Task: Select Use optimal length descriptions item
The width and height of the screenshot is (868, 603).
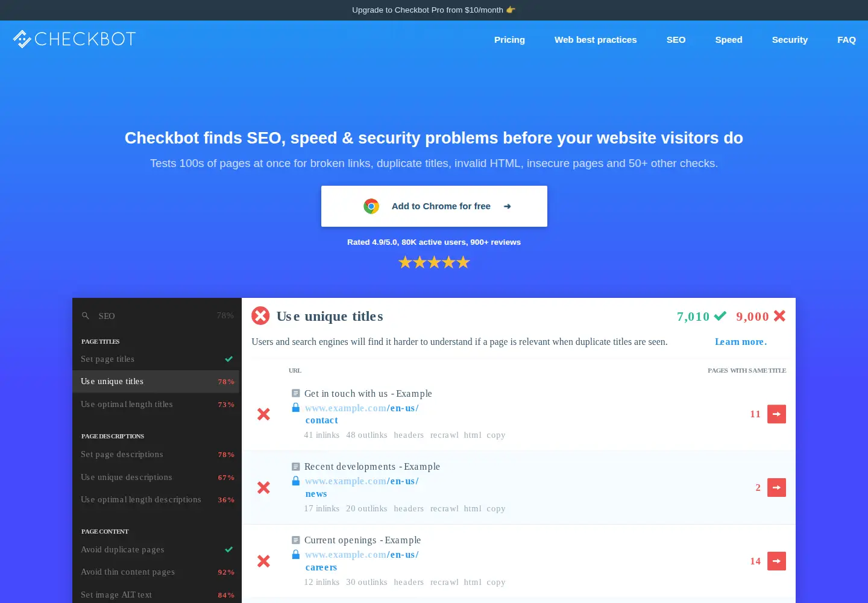Action: [x=157, y=500]
